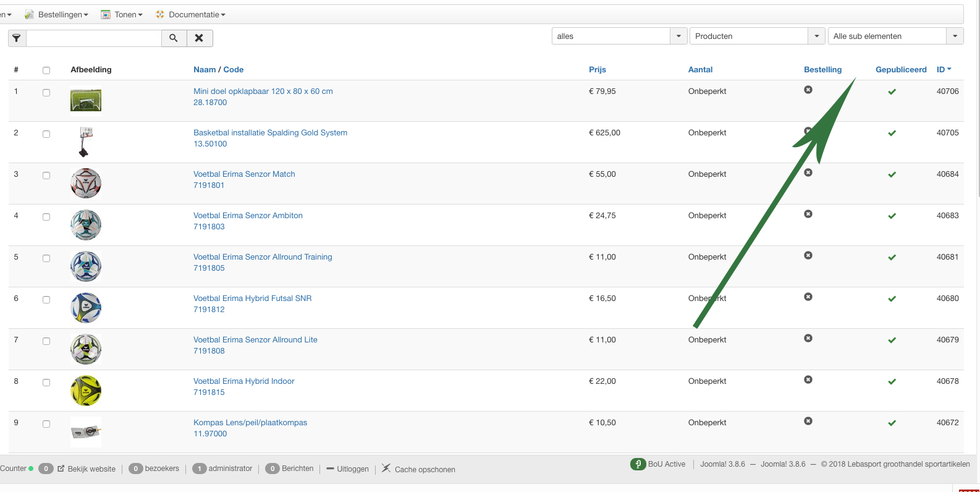Unpublish Erima Hybrid Indoor via green checkmark
Image resolution: width=980 pixels, height=492 pixels.
(x=892, y=382)
